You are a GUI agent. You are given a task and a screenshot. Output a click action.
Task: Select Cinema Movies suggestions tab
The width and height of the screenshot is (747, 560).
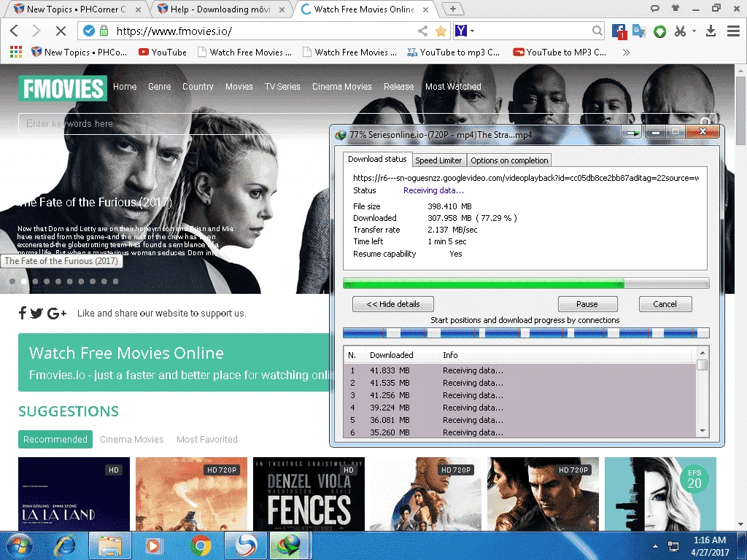coord(131,439)
